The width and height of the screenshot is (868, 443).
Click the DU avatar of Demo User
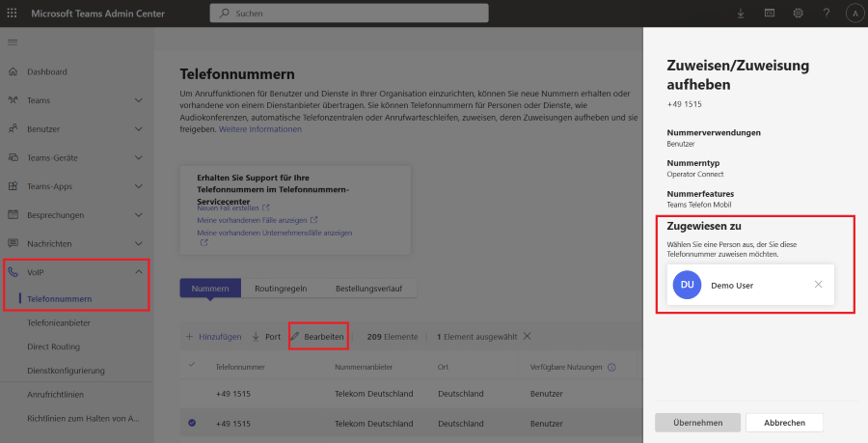tap(687, 285)
